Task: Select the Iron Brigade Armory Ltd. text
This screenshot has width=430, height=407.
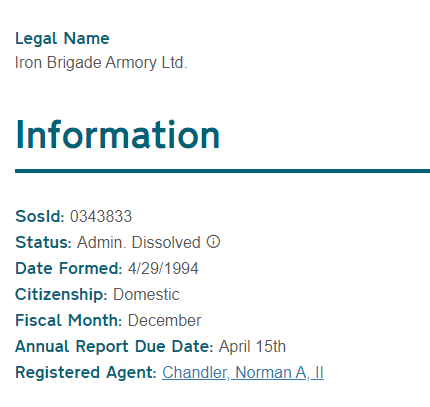Action: point(101,63)
